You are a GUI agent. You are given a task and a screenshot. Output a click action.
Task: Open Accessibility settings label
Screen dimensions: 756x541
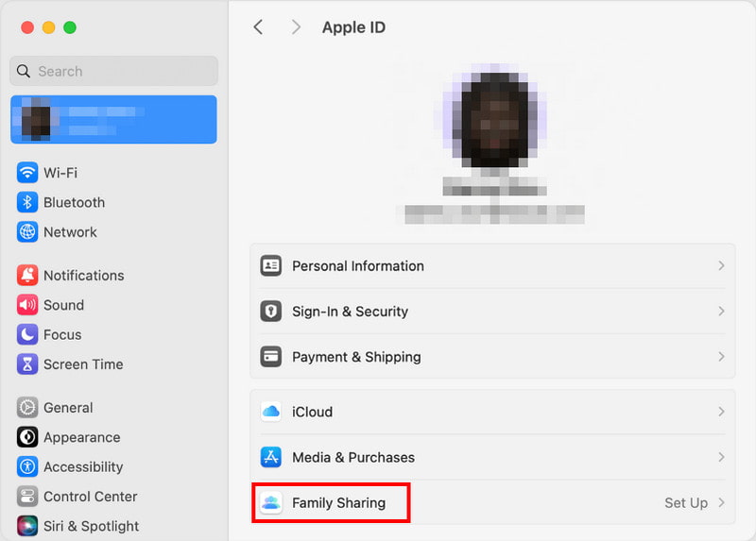(x=83, y=466)
